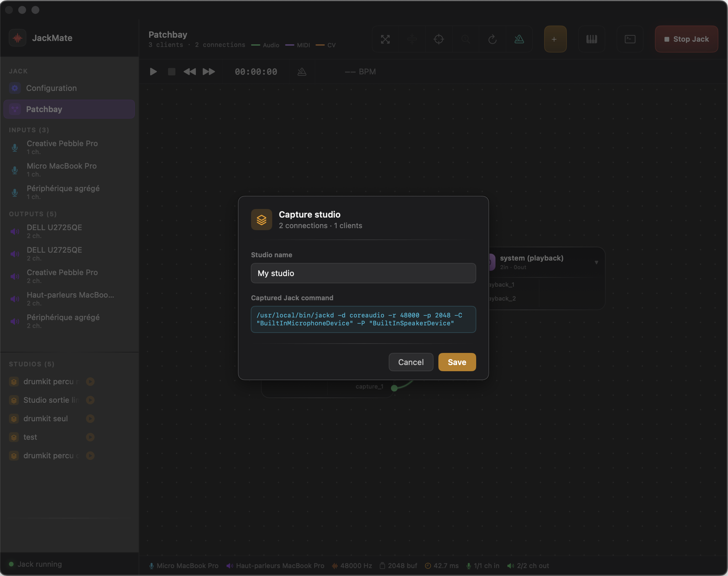The width and height of the screenshot is (728, 576).
Task: Click the Stop Jack button
Action: point(686,39)
